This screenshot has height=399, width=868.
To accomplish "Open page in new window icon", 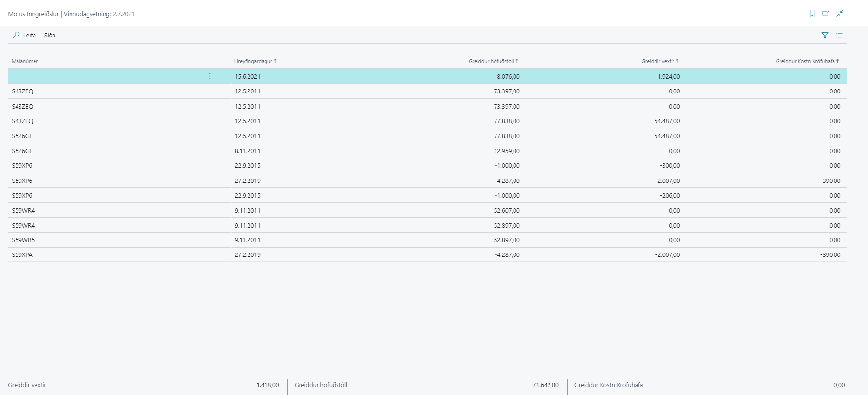I will tap(826, 13).
